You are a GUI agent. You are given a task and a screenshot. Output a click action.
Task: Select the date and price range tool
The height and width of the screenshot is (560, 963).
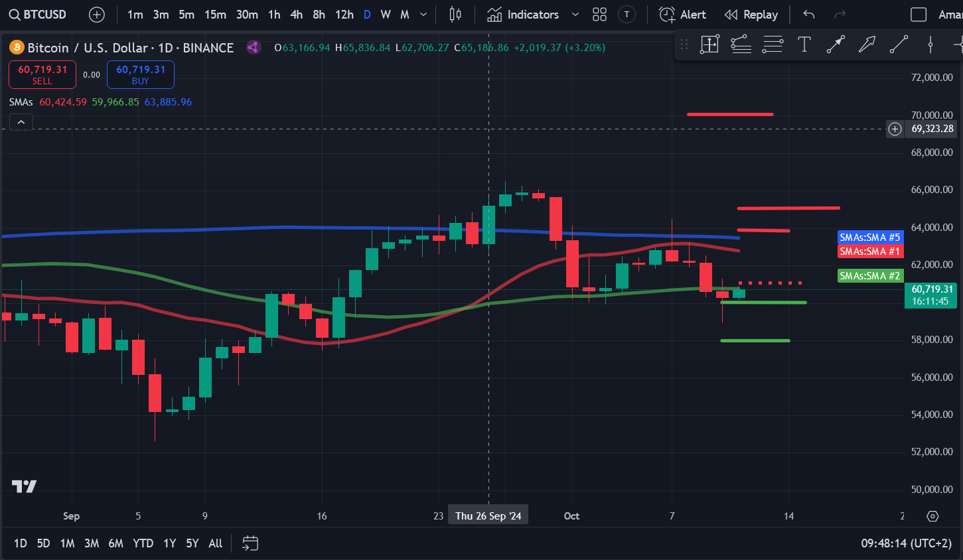[709, 44]
